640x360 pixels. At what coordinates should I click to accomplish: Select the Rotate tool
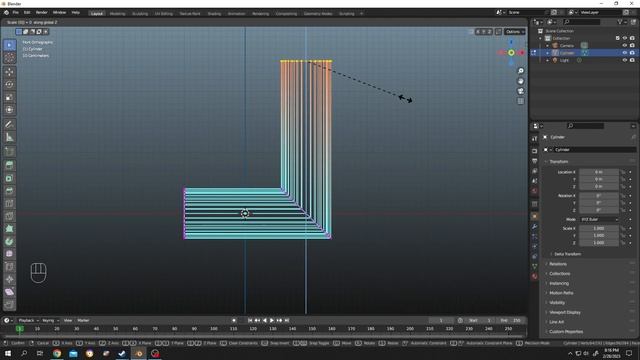point(9,84)
